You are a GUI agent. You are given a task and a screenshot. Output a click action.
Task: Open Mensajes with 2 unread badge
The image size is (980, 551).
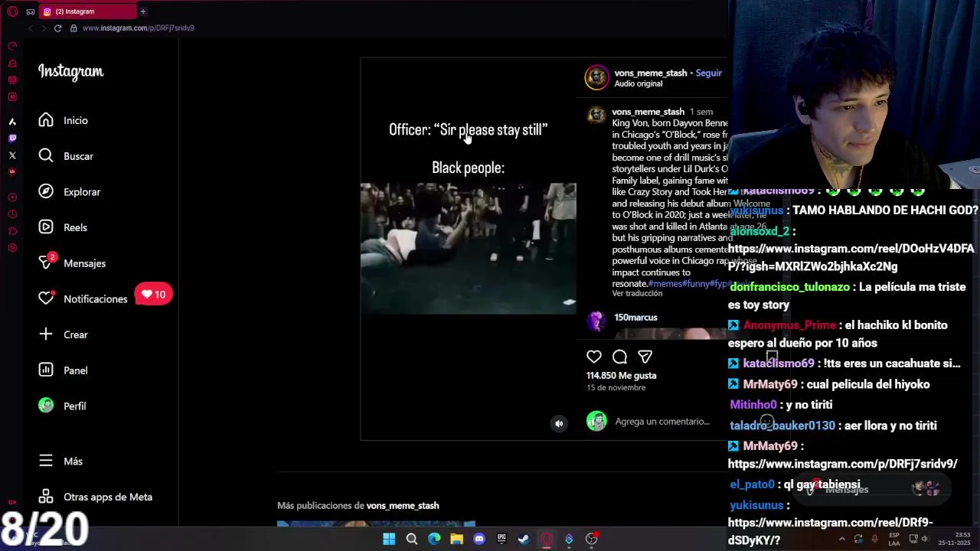coord(72,263)
